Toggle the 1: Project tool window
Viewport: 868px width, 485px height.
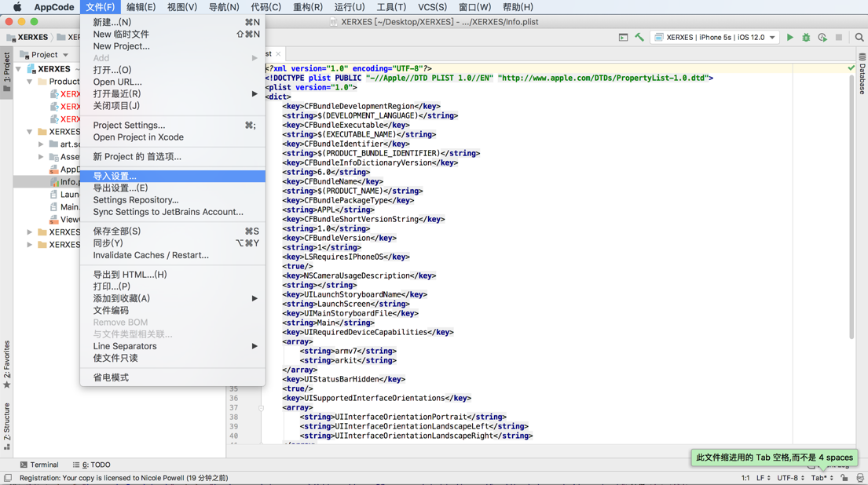[x=6, y=73]
